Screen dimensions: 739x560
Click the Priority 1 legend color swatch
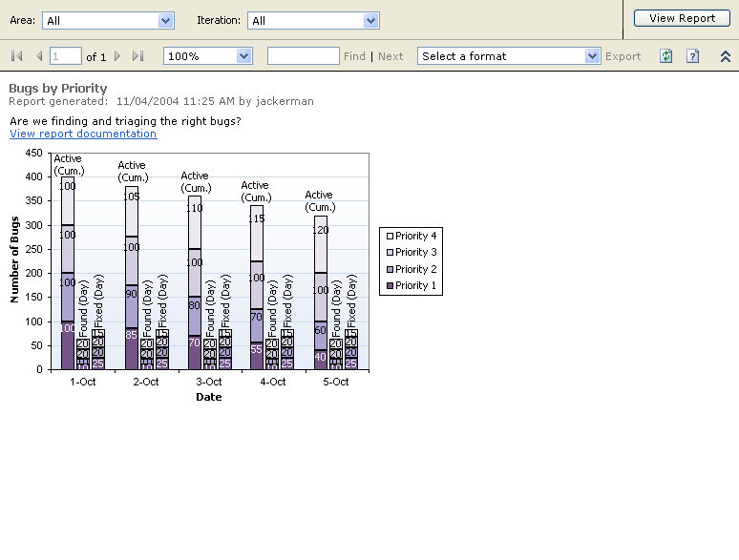point(388,286)
